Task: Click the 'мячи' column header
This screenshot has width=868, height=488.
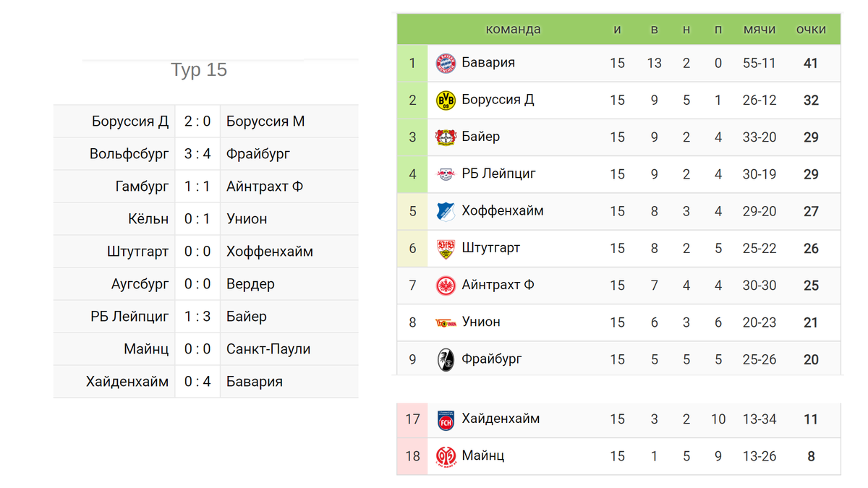Action: [759, 30]
